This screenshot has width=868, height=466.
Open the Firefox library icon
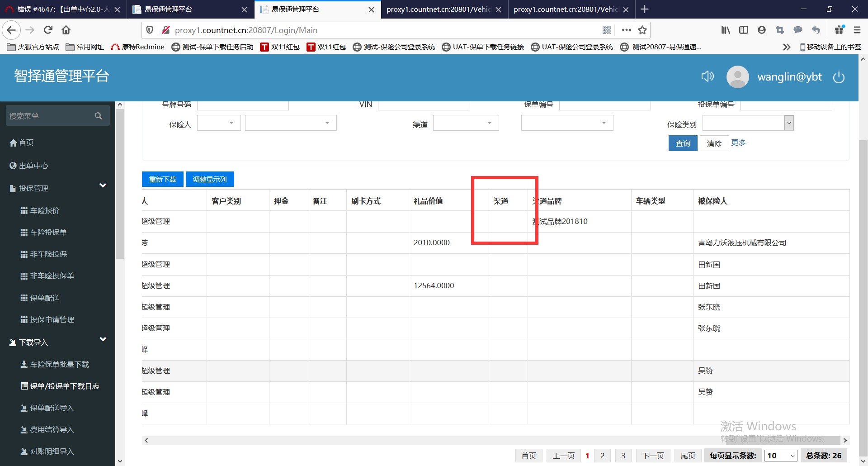pyautogui.click(x=726, y=30)
